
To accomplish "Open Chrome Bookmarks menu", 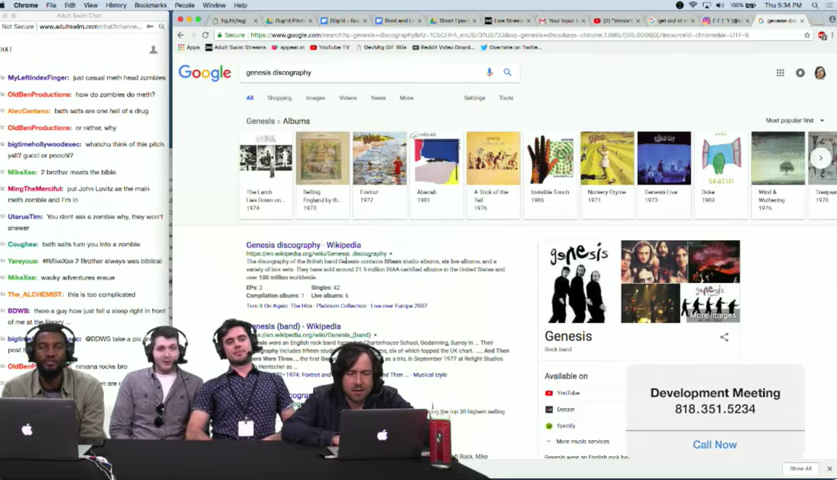I will pyautogui.click(x=151, y=5).
